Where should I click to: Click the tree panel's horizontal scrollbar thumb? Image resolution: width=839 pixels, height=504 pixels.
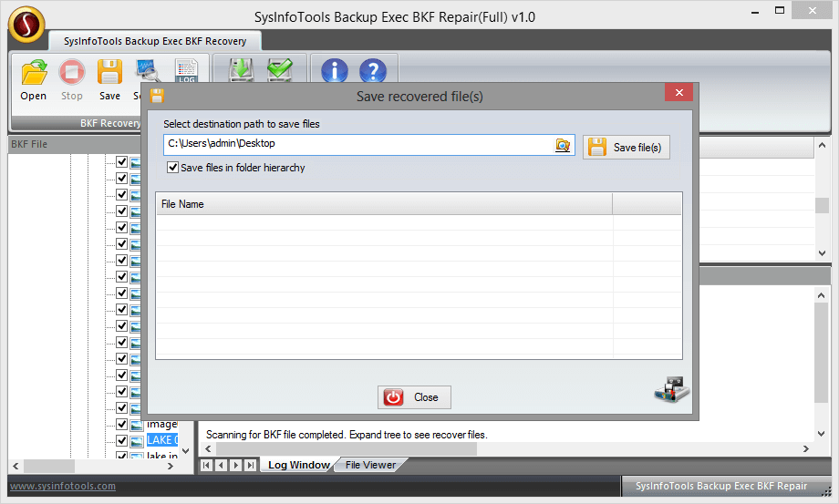pos(49,466)
